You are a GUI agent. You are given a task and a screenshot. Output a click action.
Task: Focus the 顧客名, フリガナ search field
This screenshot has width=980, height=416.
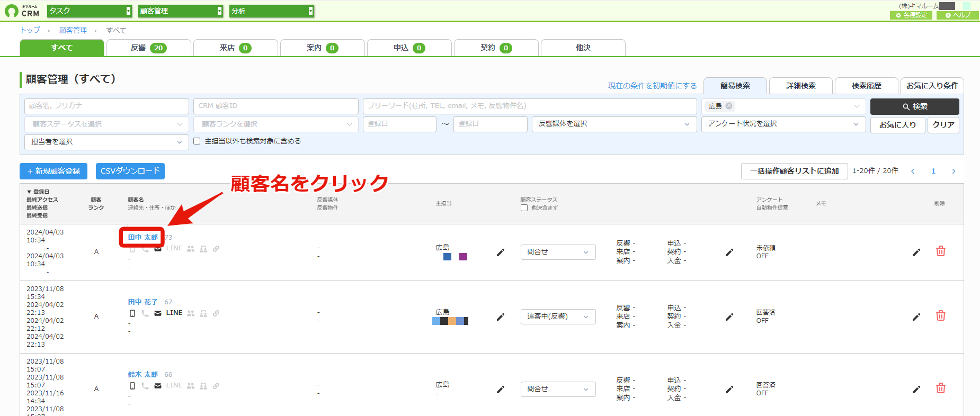[106, 106]
